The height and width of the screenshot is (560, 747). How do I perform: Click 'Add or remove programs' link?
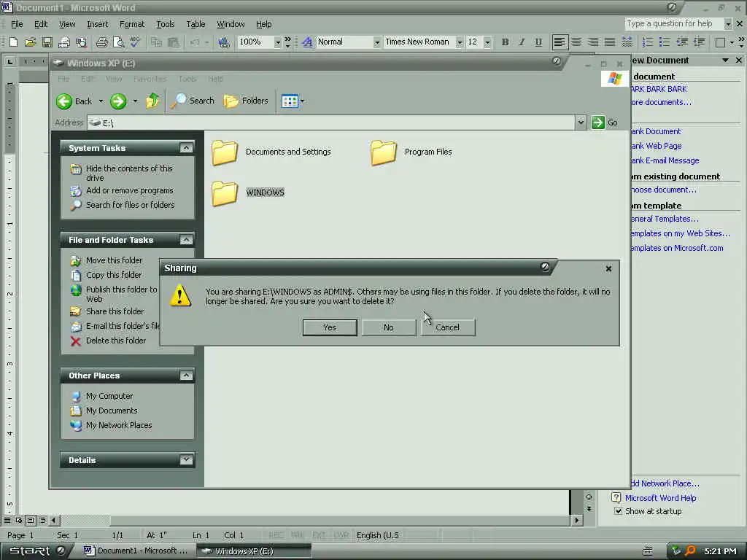[x=130, y=190]
